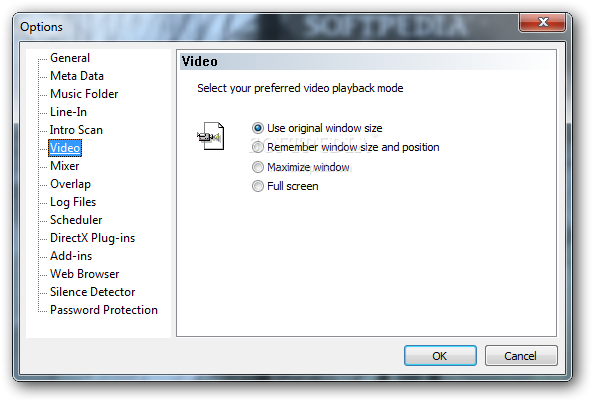The image size is (593, 402).
Task: Select the Video tree item
Action: point(65,148)
